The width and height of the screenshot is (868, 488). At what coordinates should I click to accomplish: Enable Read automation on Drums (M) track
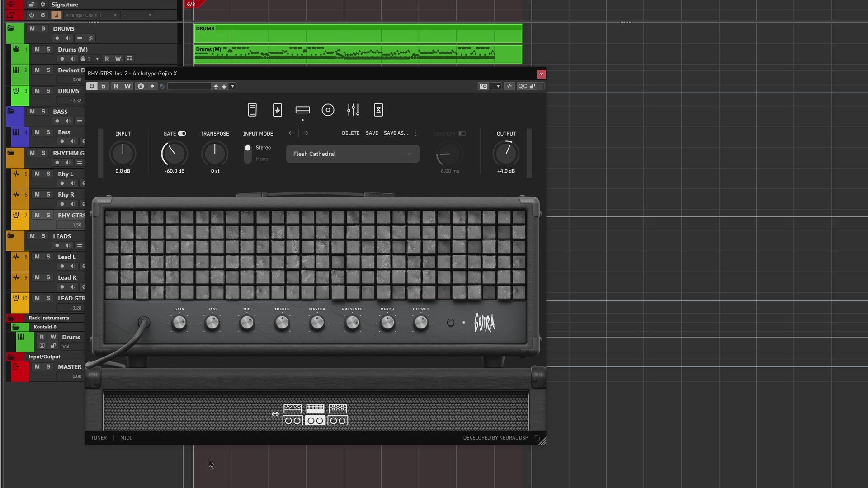107,59
